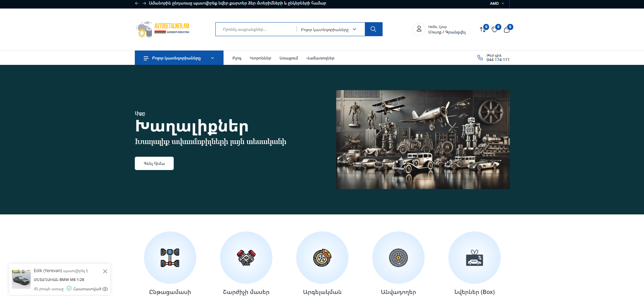
Task: Click the Մուտք / Գրանցվել login link
Action: [447, 32]
